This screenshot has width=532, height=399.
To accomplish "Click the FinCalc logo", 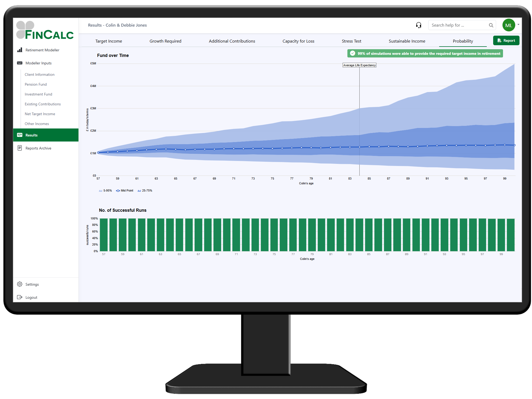I will coord(45,30).
